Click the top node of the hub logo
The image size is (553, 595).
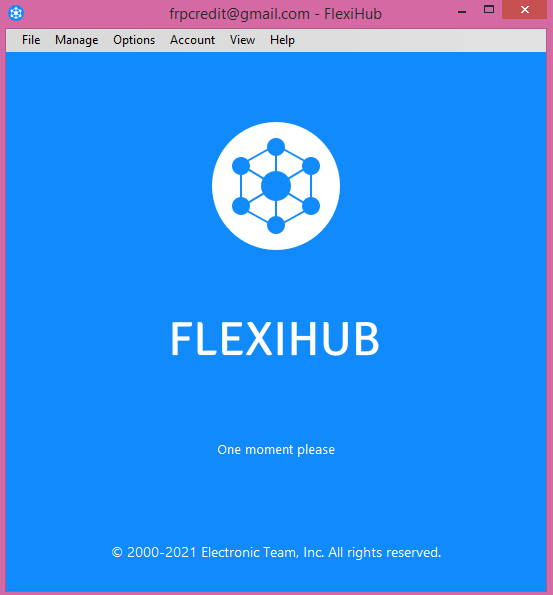pyautogui.click(x=276, y=147)
